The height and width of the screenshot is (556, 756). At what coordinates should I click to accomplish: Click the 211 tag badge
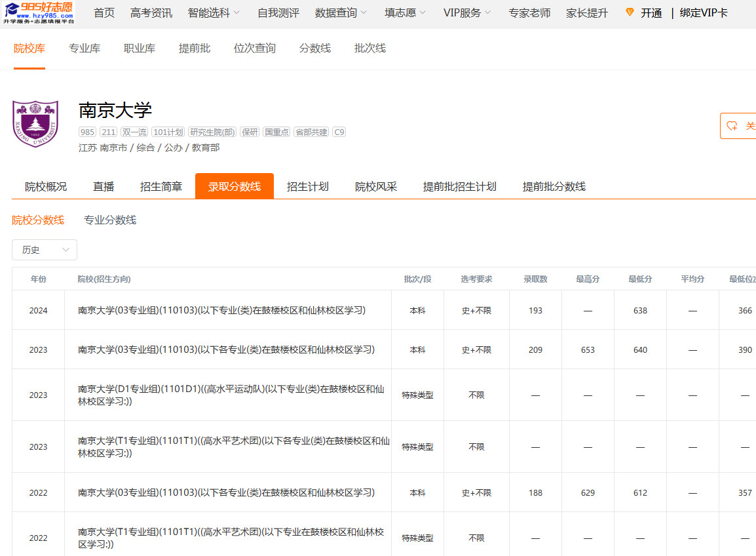tap(109, 132)
